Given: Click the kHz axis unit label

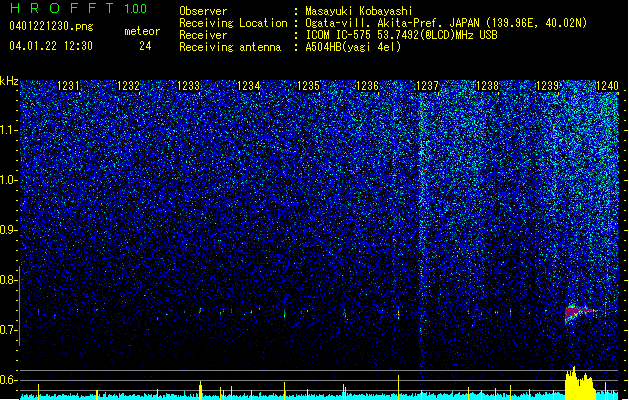Looking at the screenshot, I should coord(9,81).
